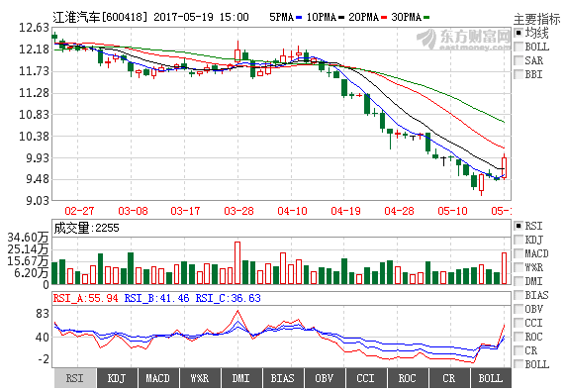This screenshot has height=392, width=566.
Task: Switch to the KDJ bottom tab
Action: coord(117,378)
